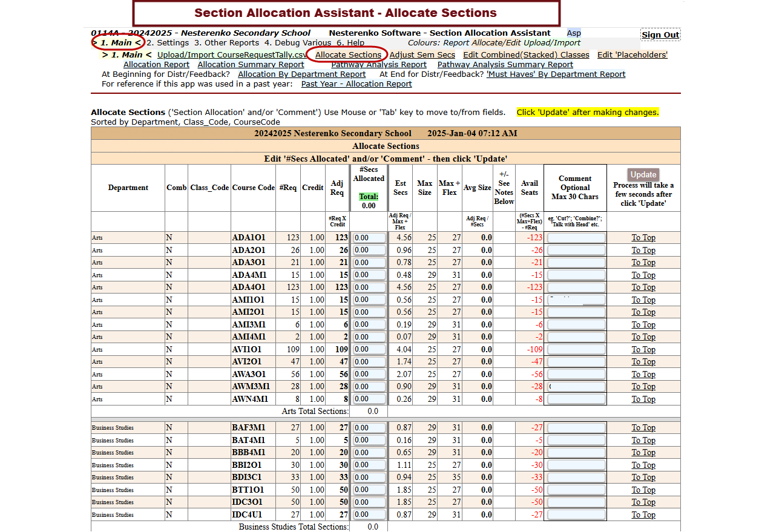Open Edit Combined(Stacked) Classes link
759x532 pixels.
click(x=526, y=54)
